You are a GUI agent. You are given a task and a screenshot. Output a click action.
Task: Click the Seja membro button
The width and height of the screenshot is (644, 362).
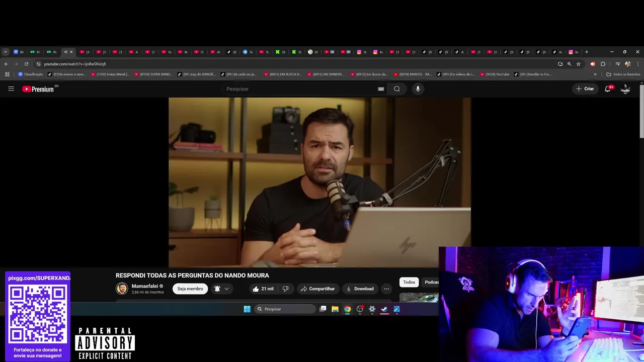(x=190, y=289)
